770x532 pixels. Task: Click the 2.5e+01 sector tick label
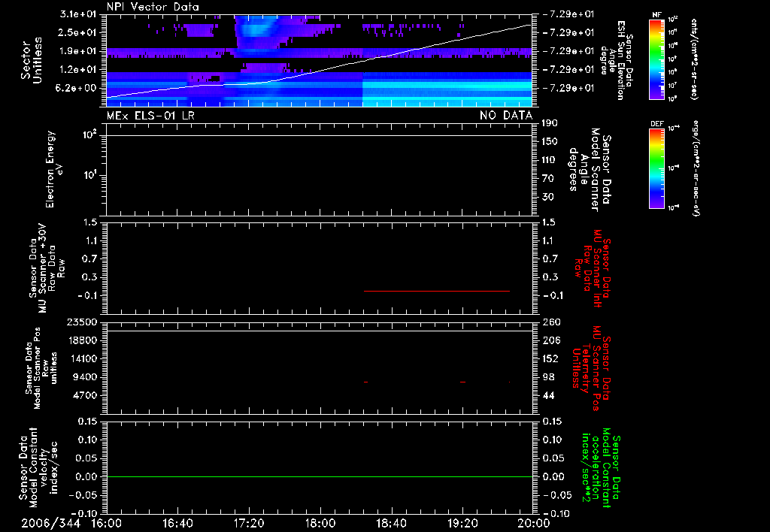[78, 32]
